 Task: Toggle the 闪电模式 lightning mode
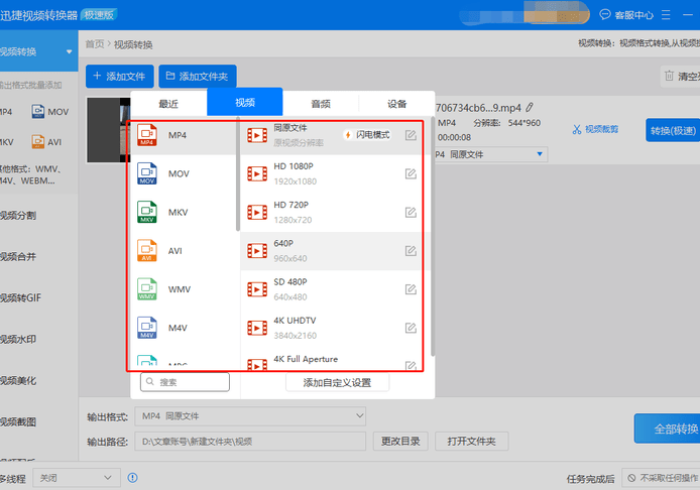(366, 134)
